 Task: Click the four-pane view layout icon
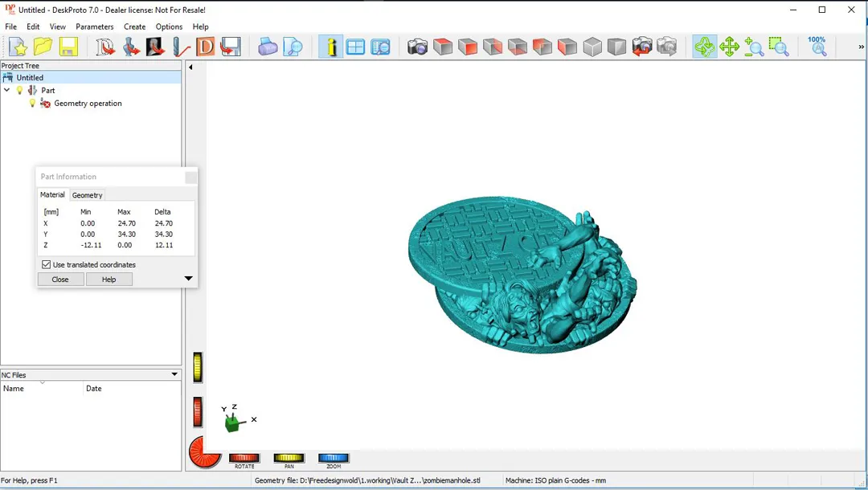tap(355, 47)
